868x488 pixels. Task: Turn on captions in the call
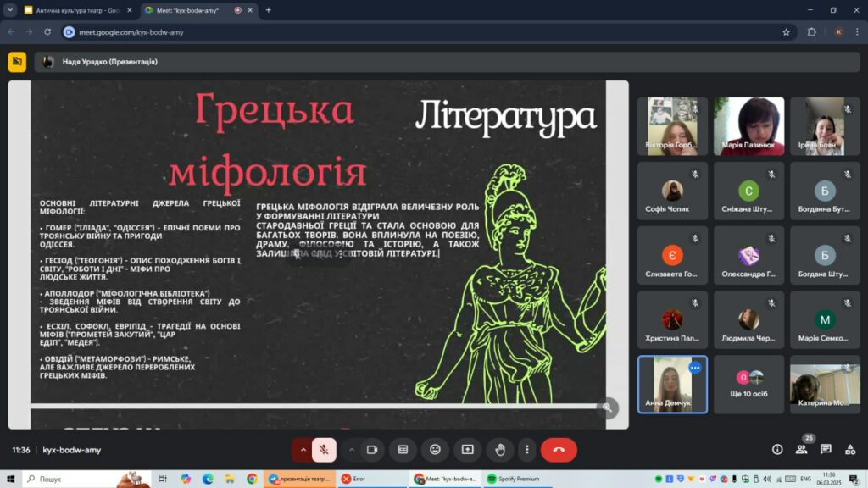coord(403,450)
